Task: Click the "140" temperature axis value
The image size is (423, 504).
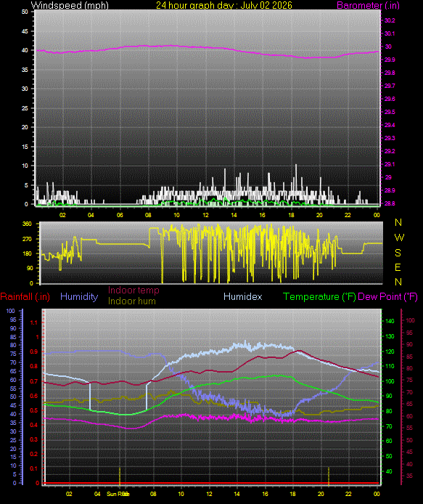Action: pos(390,321)
